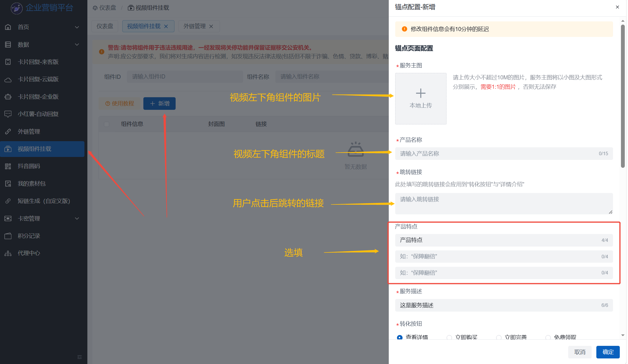Screen dimensions: 628x364
Task: Click the 封面图 column header
Action: click(x=216, y=124)
